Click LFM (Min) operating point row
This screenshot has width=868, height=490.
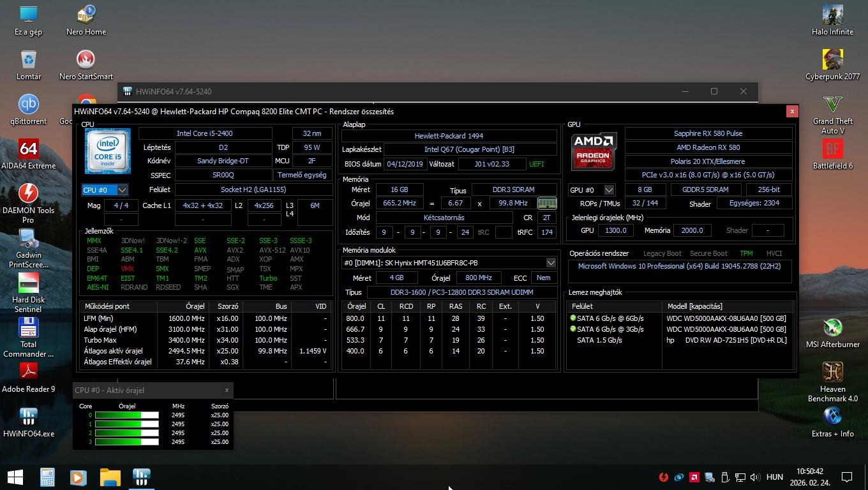click(206, 318)
